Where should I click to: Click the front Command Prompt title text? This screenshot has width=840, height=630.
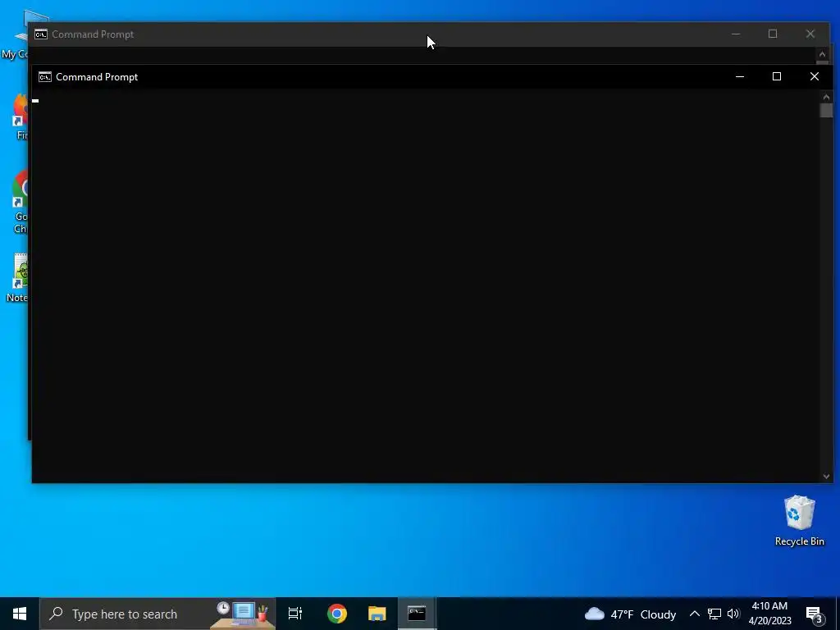[x=97, y=77]
